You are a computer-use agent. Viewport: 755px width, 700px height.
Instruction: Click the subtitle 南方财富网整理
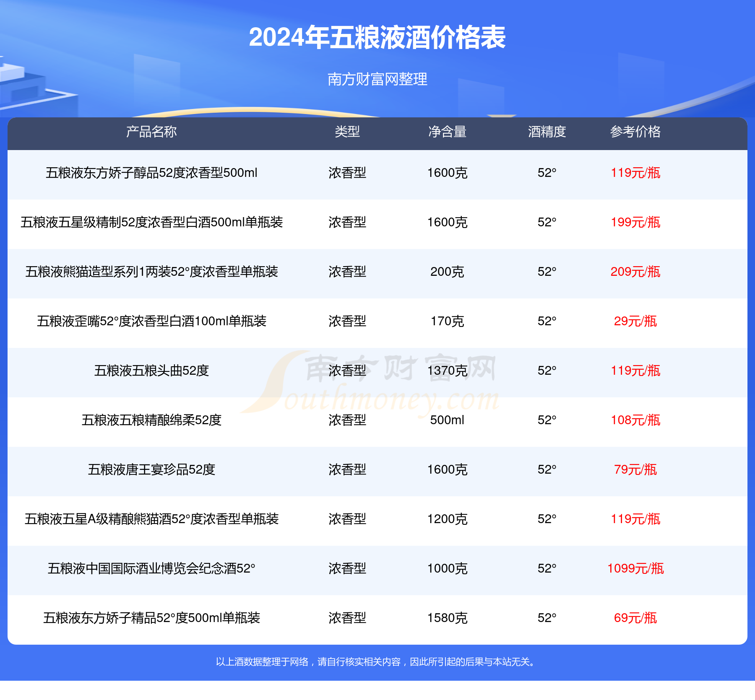(377, 79)
